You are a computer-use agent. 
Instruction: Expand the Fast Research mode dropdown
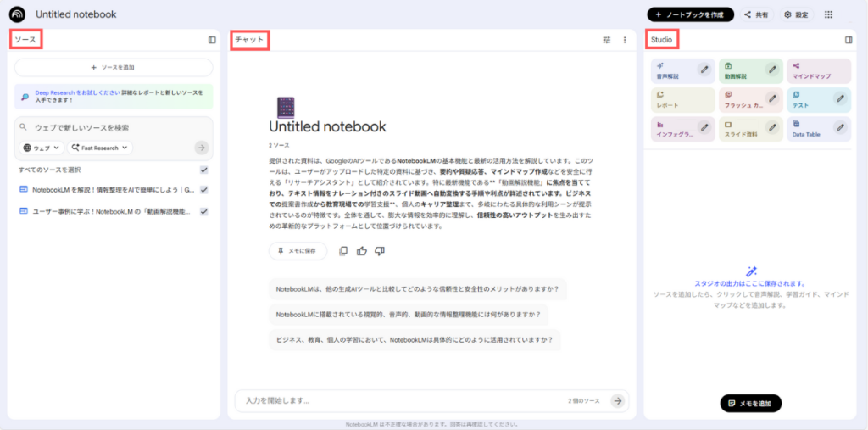tap(100, 148)
